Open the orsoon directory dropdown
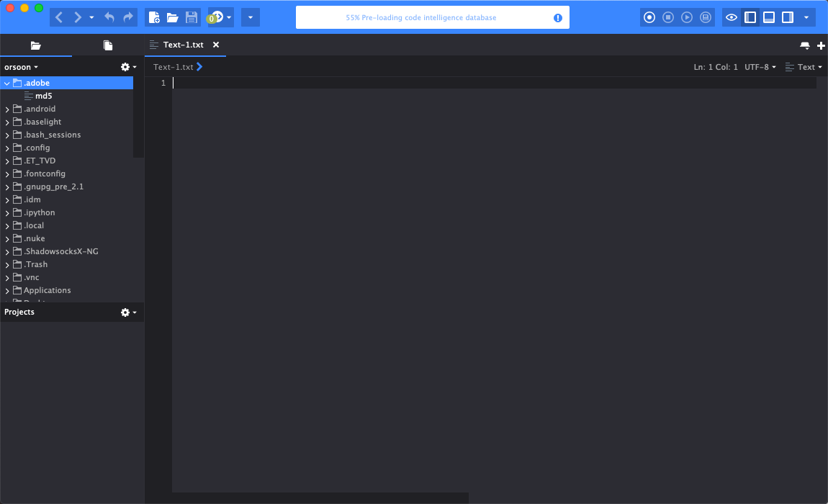This screenshot has height=504, width=828. (21, 67)
